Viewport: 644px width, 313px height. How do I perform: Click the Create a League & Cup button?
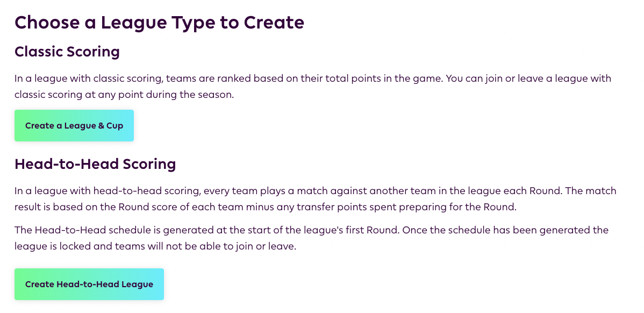[74, 126]
